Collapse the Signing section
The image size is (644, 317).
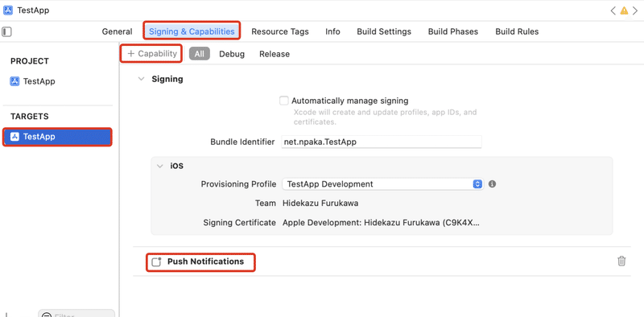(142, 79)
